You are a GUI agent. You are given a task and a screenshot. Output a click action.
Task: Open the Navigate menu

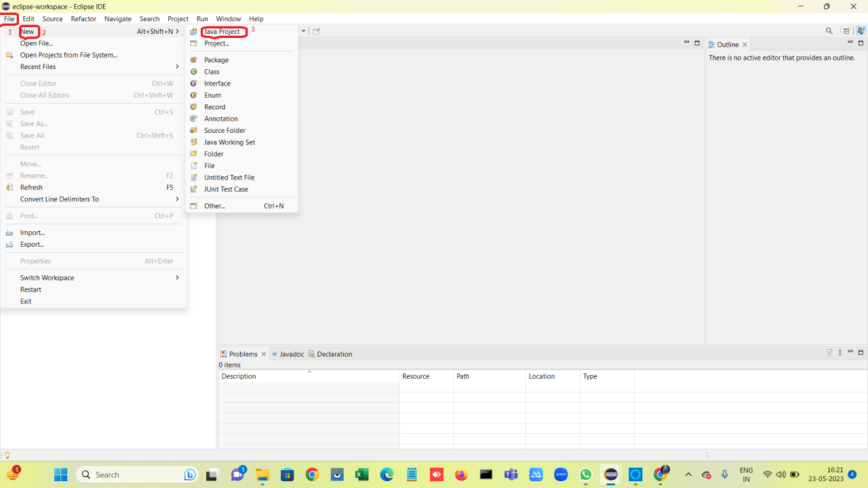[x=118, y=19]
